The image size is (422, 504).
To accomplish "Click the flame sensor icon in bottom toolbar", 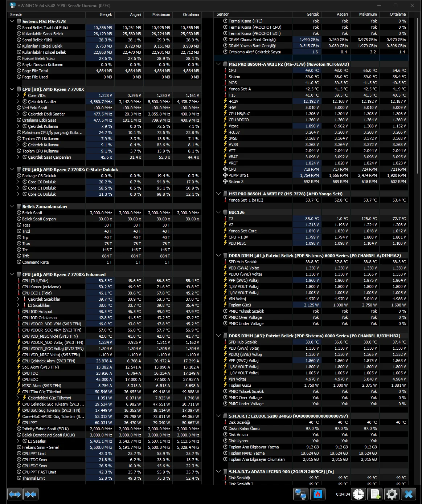I will coord(318,494).
